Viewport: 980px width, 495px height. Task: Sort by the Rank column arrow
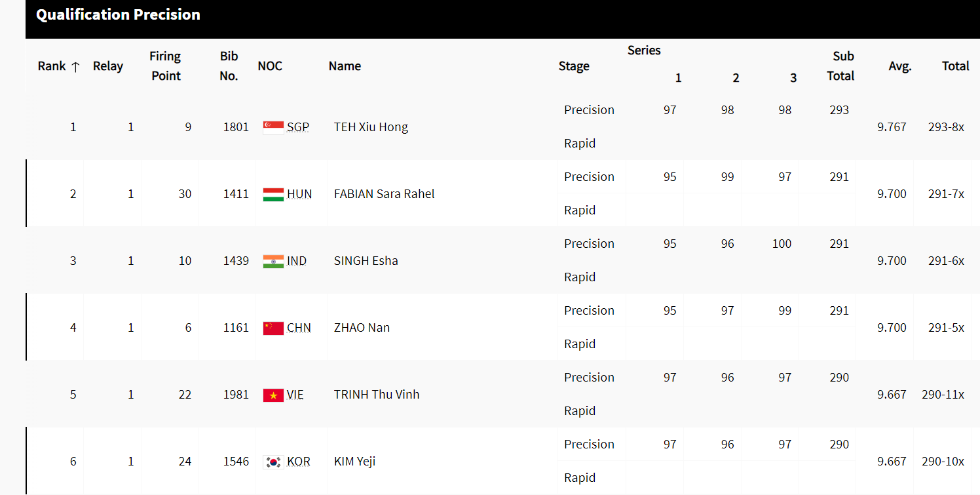pyautogui.click(x=75, y=66)
